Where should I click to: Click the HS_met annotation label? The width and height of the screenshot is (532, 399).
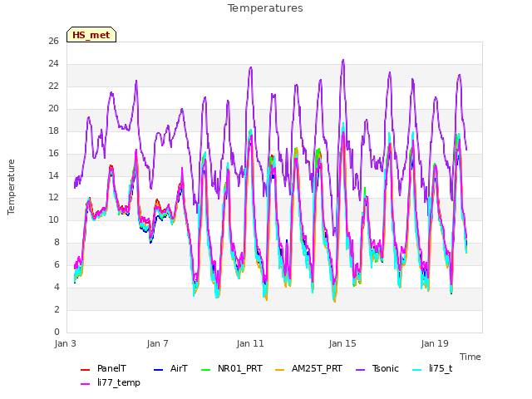[91, 35]
